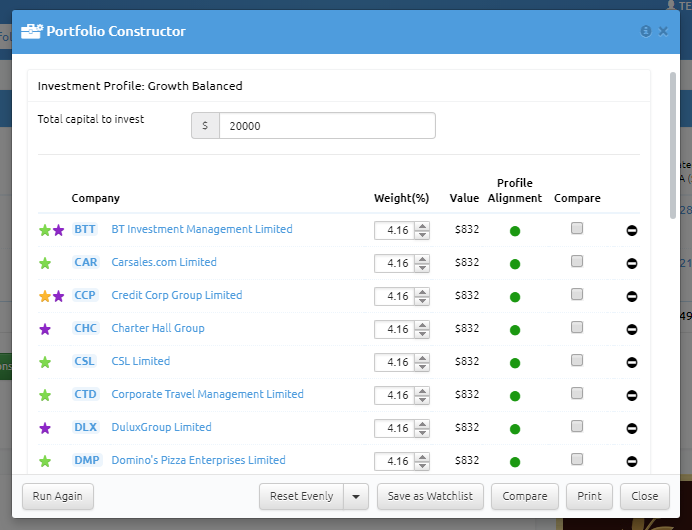Image resolution: width=692 pixels, height=530 pixels.
Task: Open Credit Corp Group Limited link
Action: (x=177, y=295)
